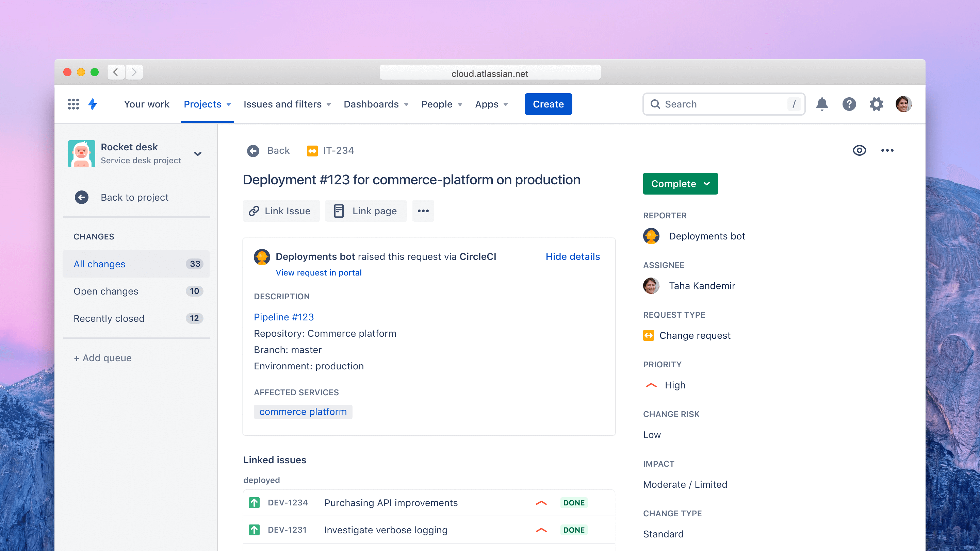This screenshot has width=980, height=551.
Task: Click the green deployment icon on DEV-1234
Action: (x=255, y=502)
